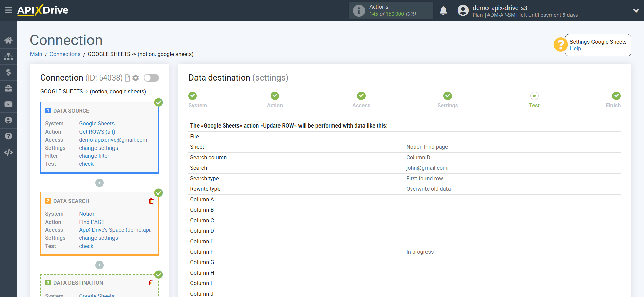Open the home icon in sidebar
The height and width of the screenshot is (297, 644).
[8, 40]
